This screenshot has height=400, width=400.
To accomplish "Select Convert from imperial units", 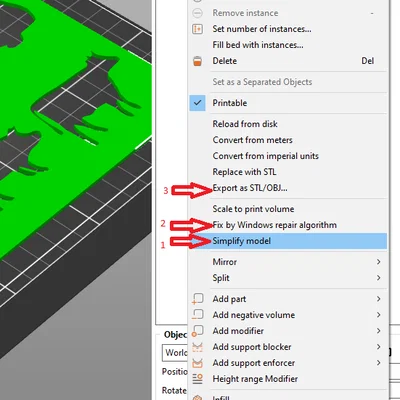I will coord(266,156).
